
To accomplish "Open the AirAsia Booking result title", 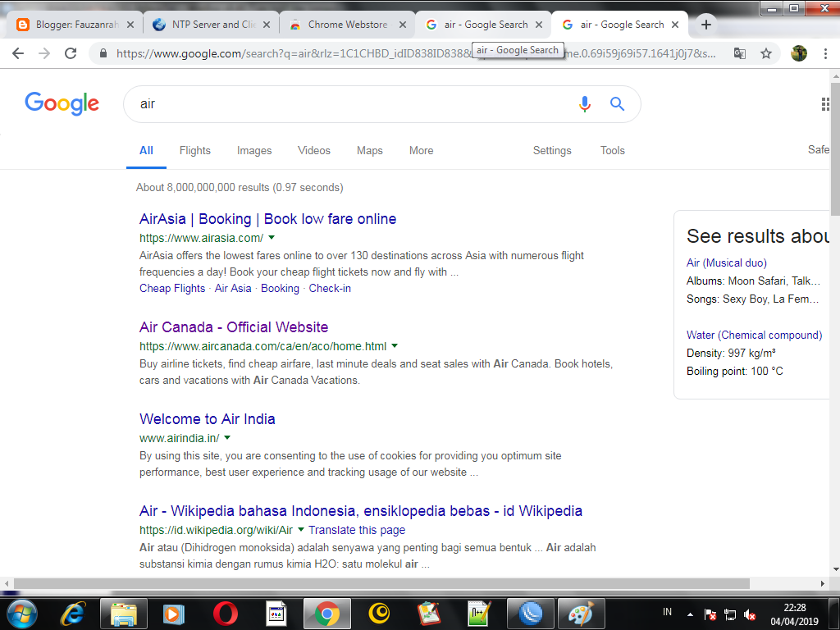I will (268, 219).
